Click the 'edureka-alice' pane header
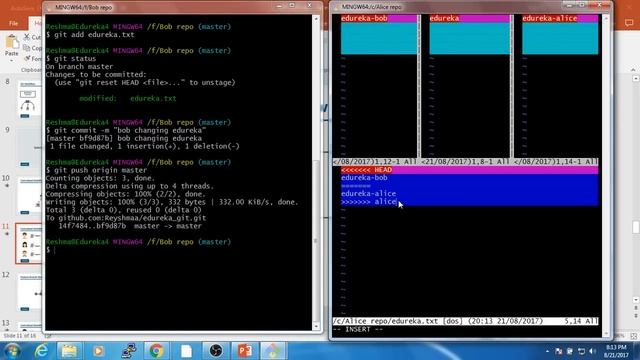The height and width of the screenshot is (360, 640). coord(549,18)
